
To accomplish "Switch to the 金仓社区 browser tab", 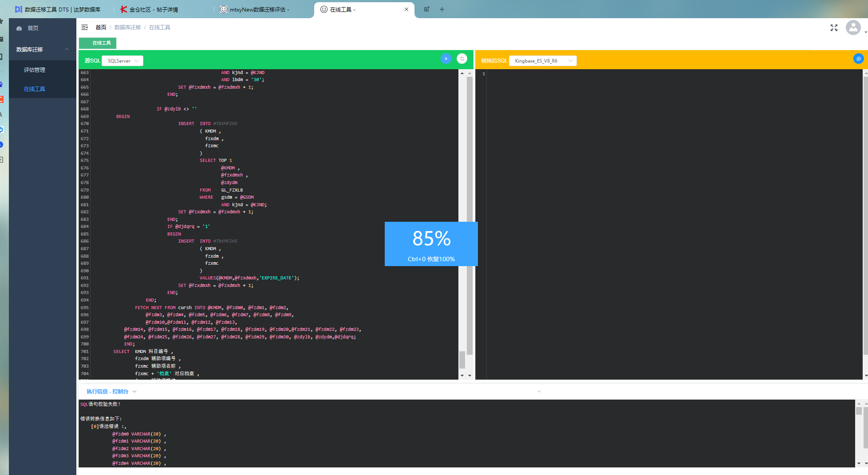I will pos(154,9).
